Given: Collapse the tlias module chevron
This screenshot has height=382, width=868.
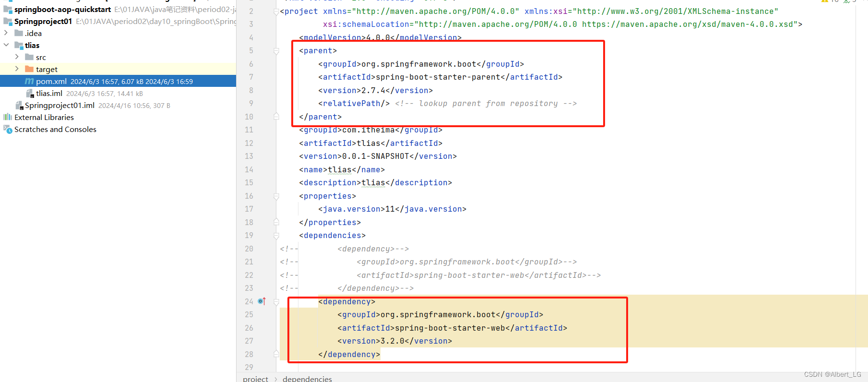Looking at the screenshot, I should [6, 45].
